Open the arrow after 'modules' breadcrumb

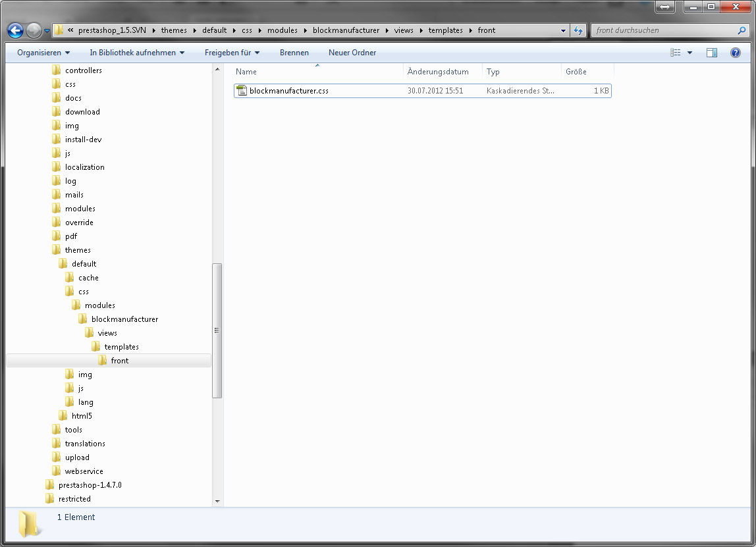(x=305, y=30)
